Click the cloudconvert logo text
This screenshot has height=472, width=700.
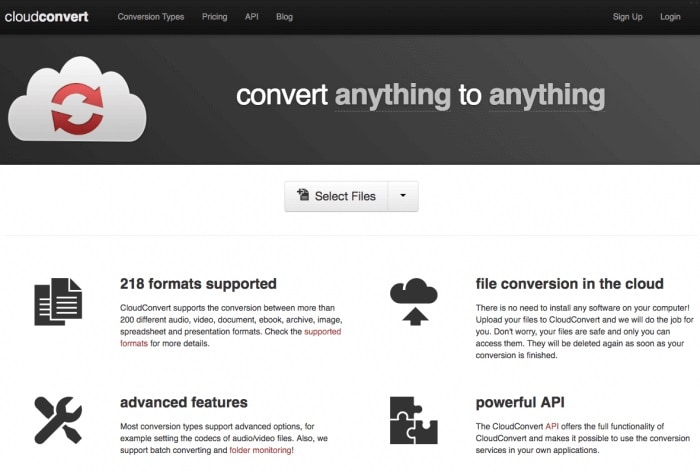point(46,17)
